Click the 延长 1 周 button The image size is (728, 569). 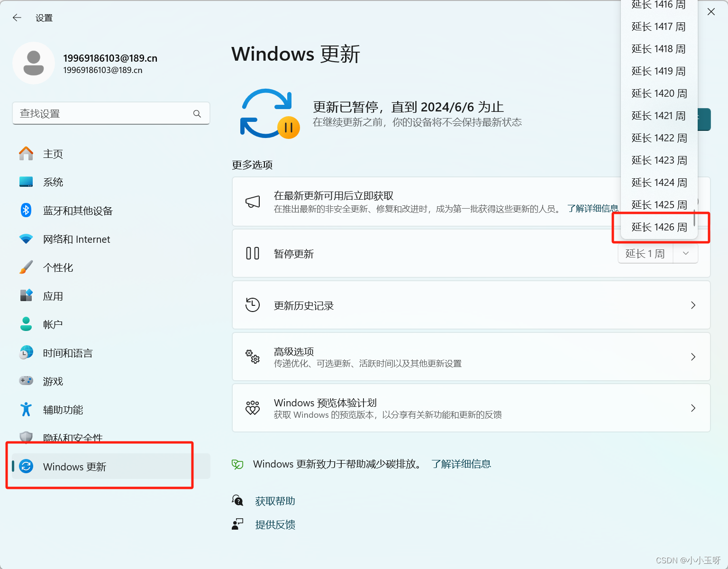[x=646, y=253]
